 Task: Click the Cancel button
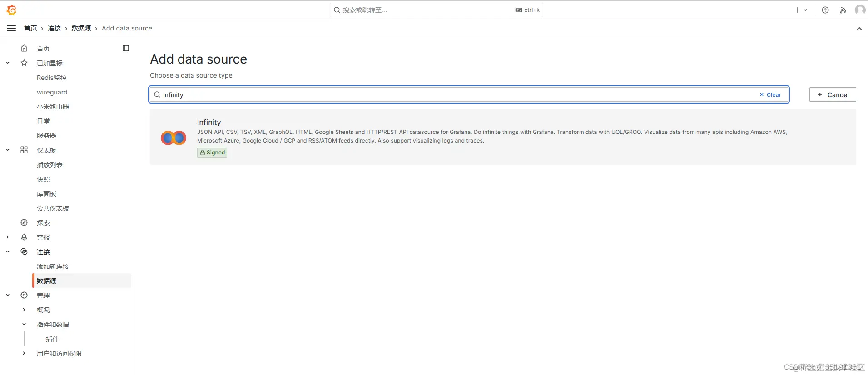tap(833, 94)
